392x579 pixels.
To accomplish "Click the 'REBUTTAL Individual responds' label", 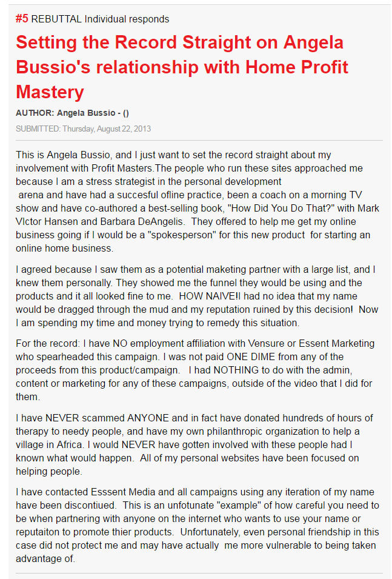I will coord(100,19).
